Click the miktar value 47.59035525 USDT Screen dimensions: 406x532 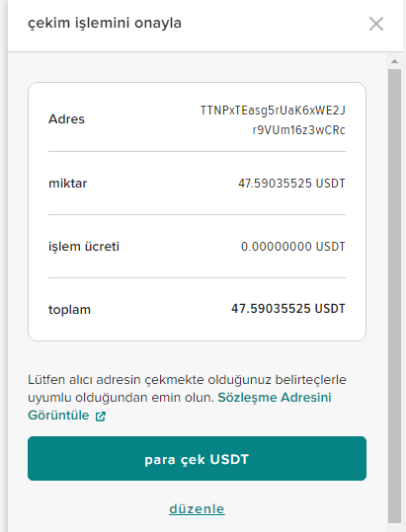(x=291, y=184)
